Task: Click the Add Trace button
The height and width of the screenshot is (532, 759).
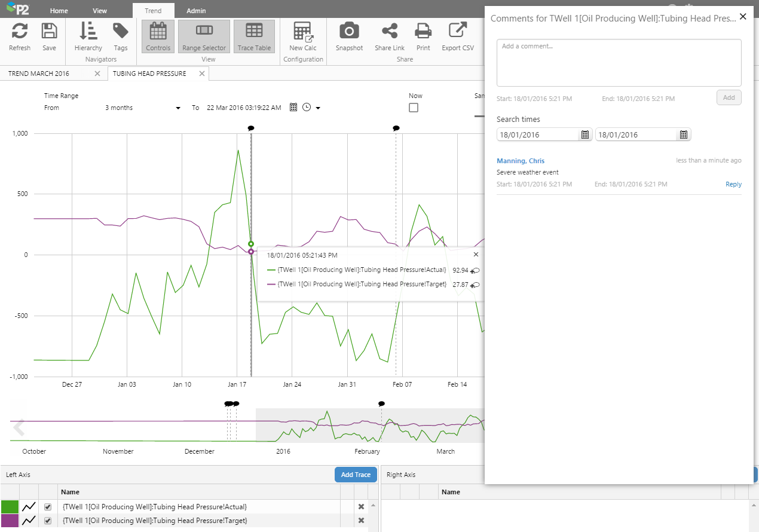Action: tap(356, 475)
